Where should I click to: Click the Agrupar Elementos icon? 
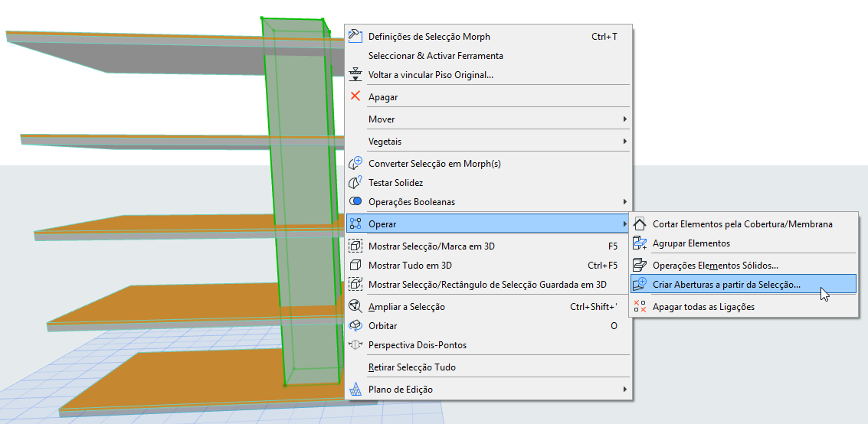pos(640,243)
